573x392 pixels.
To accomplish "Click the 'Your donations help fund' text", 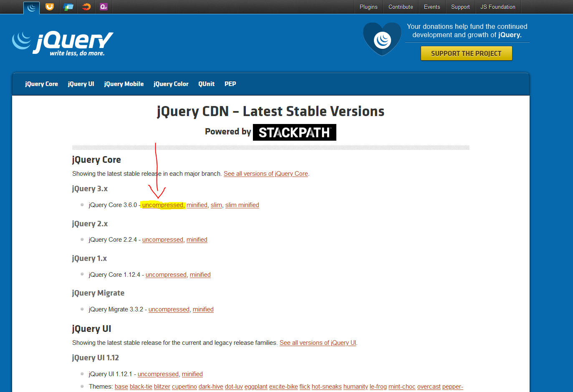I will coord(467,30).
